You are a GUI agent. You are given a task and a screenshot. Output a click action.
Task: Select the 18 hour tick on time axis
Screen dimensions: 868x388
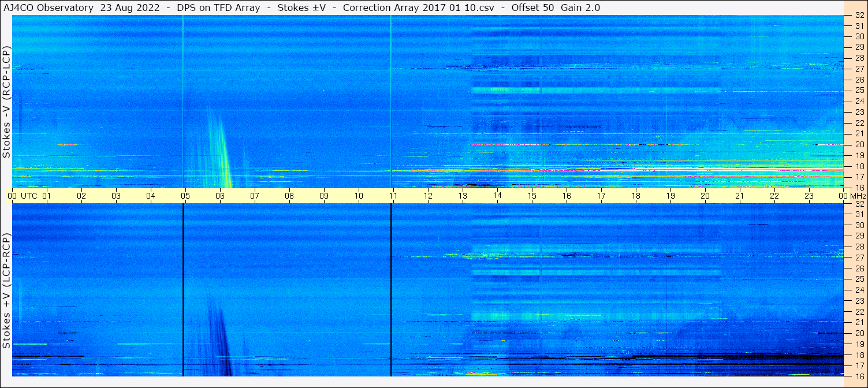click(x=636, y=196)
